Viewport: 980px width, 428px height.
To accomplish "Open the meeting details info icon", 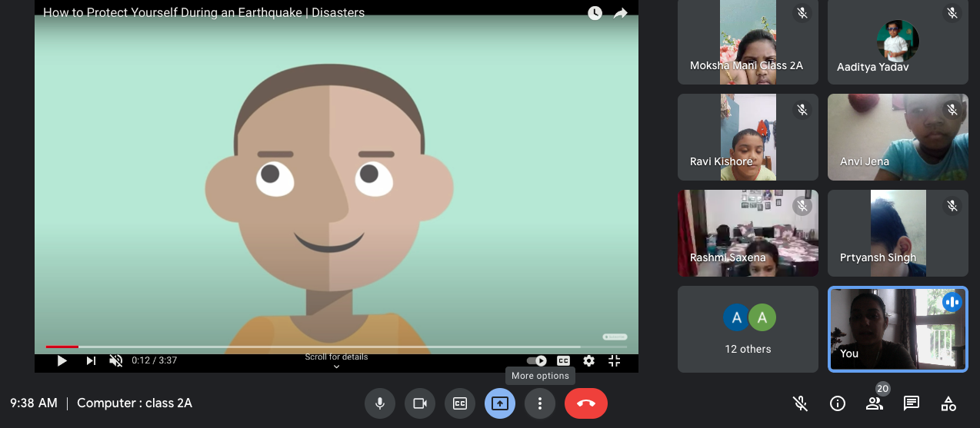I will [838, 403].
